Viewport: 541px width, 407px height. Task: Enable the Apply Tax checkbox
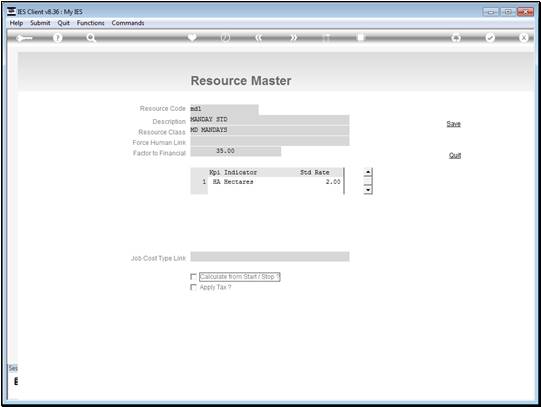(x=194, y=287)
